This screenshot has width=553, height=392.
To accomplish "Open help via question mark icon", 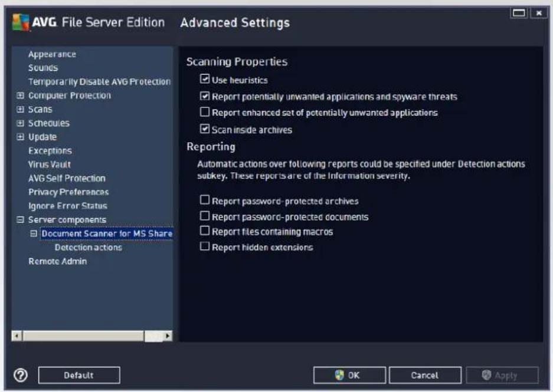I will click(21, 375).
